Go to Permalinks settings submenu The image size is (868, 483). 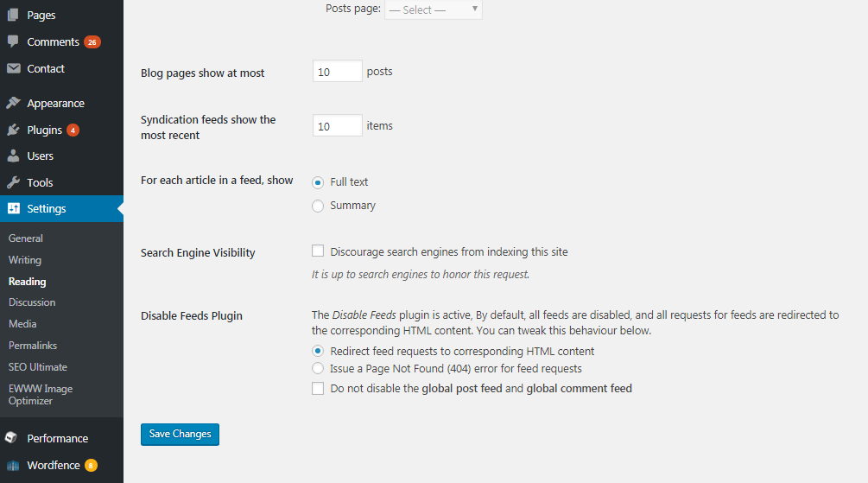33,346
